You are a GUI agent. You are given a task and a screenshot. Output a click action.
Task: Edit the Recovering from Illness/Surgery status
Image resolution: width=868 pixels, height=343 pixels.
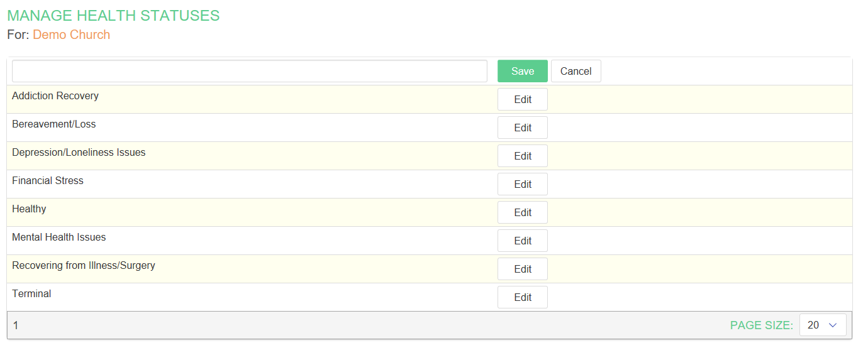(522, 269)
